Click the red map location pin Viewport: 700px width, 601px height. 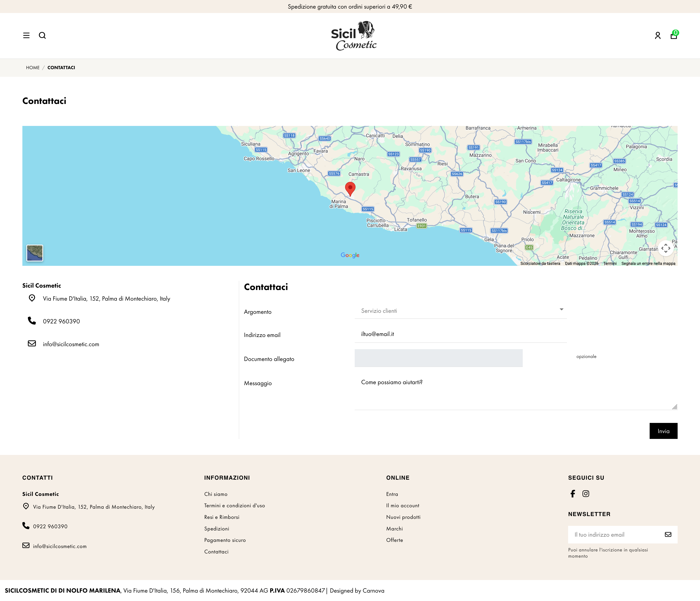click(350, 189)
